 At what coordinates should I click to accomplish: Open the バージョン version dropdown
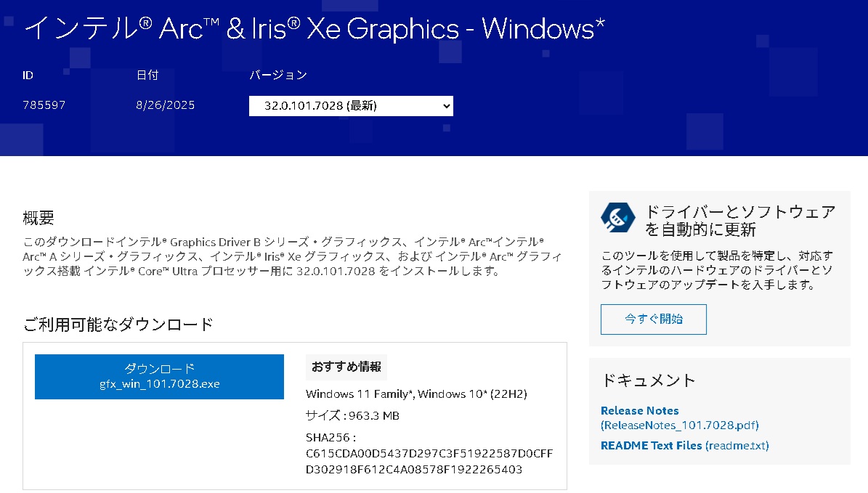351,105
